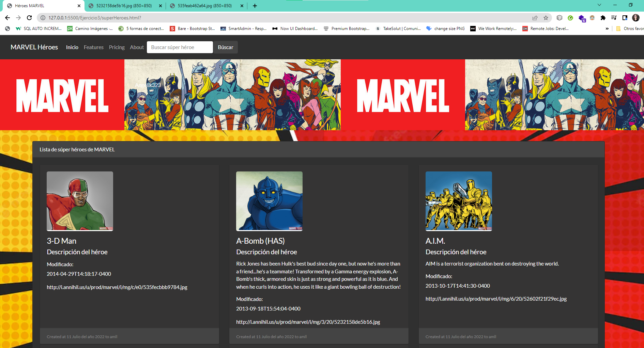Screen dimensions: 644x348
Task: Click the gray cube extension icon
Action: coord(559,18)
